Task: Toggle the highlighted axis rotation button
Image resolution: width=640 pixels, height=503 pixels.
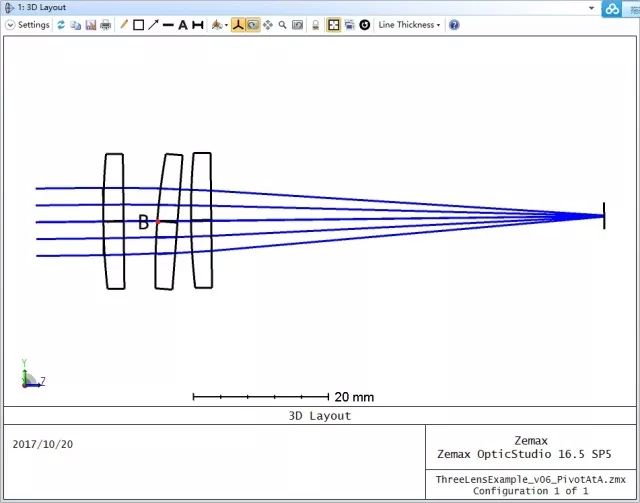Action: [x=238, y=25]
